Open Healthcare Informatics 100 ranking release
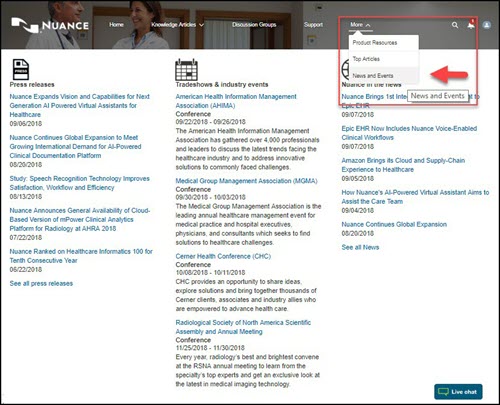This screenshot has height=405, width=500. coord(81,256)
